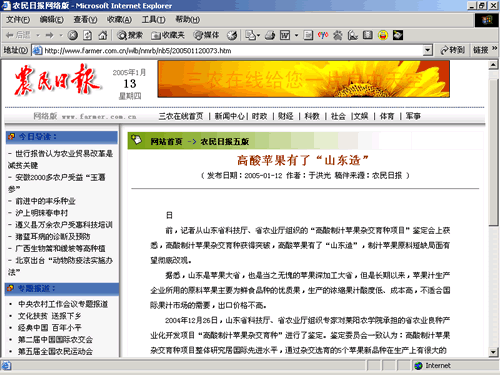Click the 网站首页 breadcrumb link
The image size is (500, 375).
166,142
